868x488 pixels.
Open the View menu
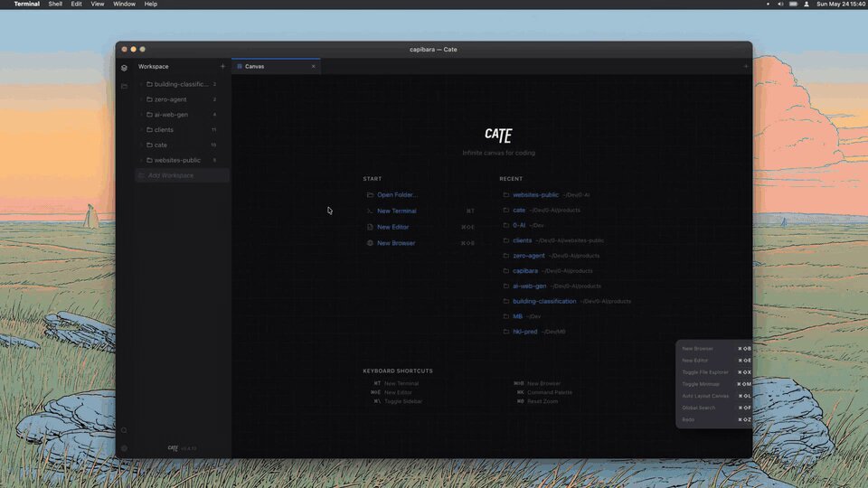point(98,4)
